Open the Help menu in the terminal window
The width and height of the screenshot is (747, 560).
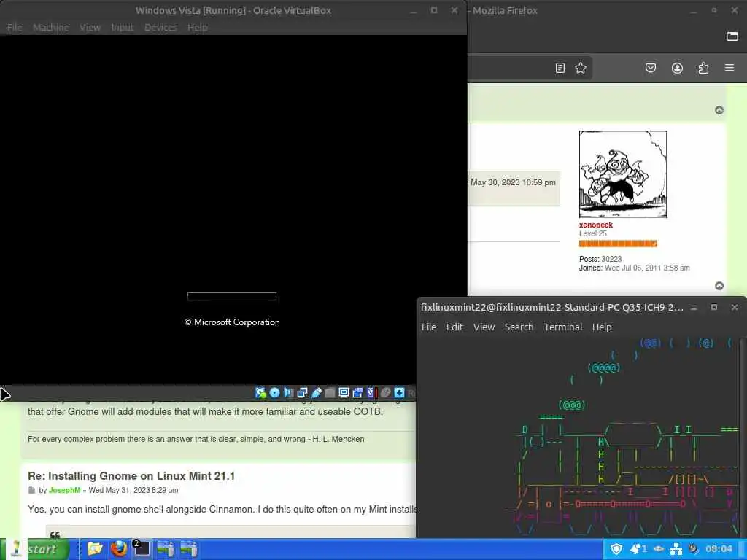click(x=602, y=327)
